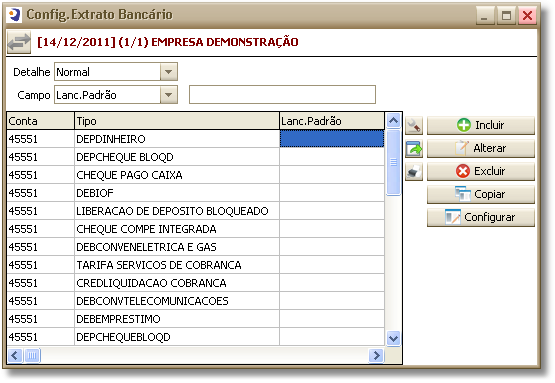Click the switch company arrows icon
This screenshot has width=555, height=383.
pos(19,42)
